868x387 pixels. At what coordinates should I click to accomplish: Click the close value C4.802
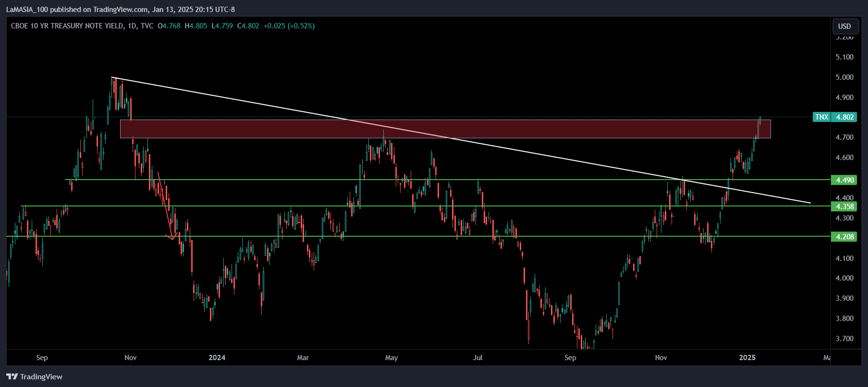[x=248, y=26]
